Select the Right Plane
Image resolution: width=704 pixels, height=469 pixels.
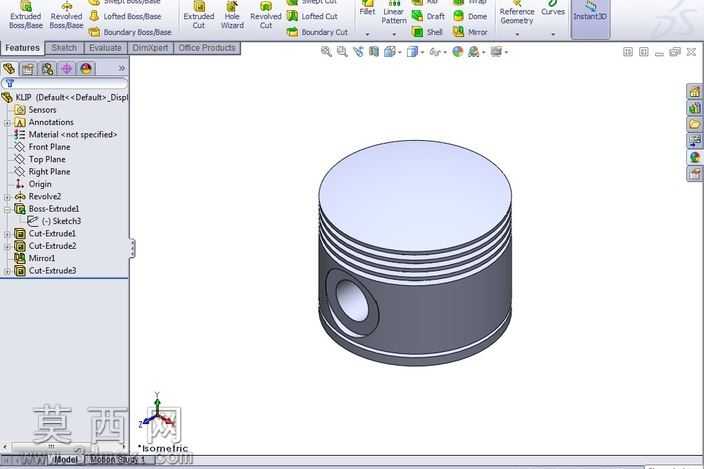coord(42,172)
